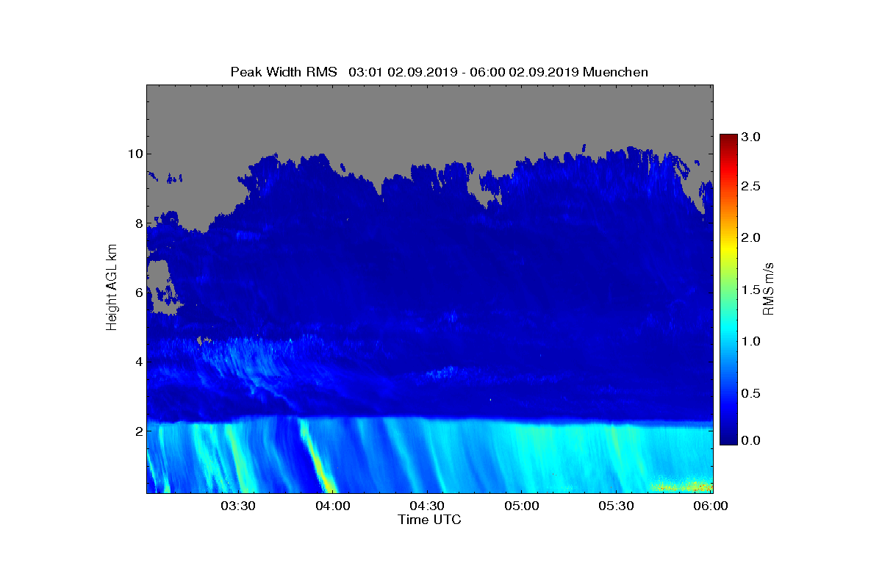Screen dimensions: 882x588
Task: Click the height axis label 8
Action: [x=137, y=223]
